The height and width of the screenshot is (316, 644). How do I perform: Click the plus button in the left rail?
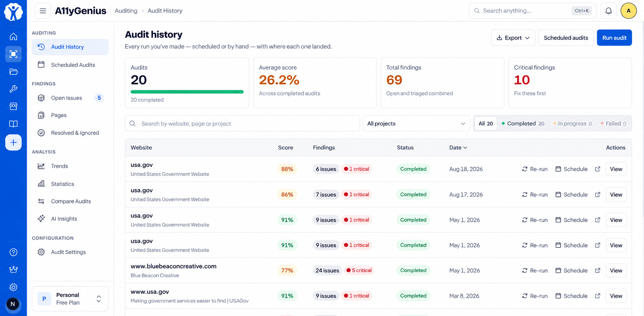click(x=13, y=142)
